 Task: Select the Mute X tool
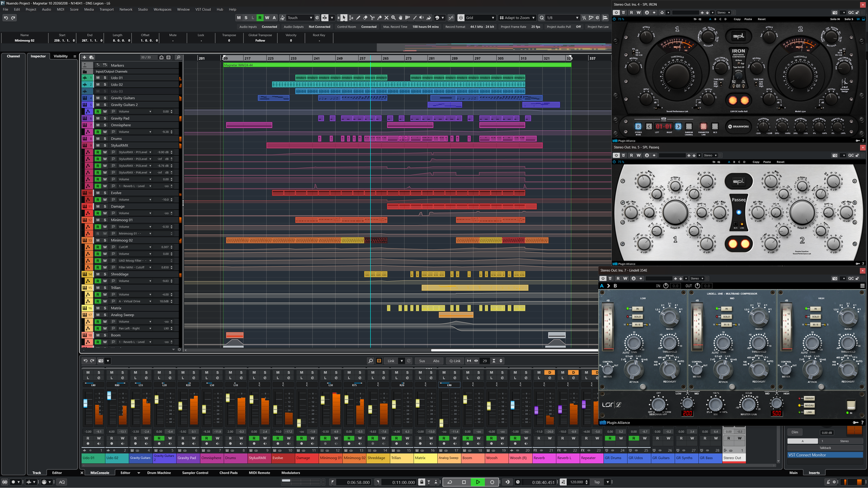click(x=386, y=18)
